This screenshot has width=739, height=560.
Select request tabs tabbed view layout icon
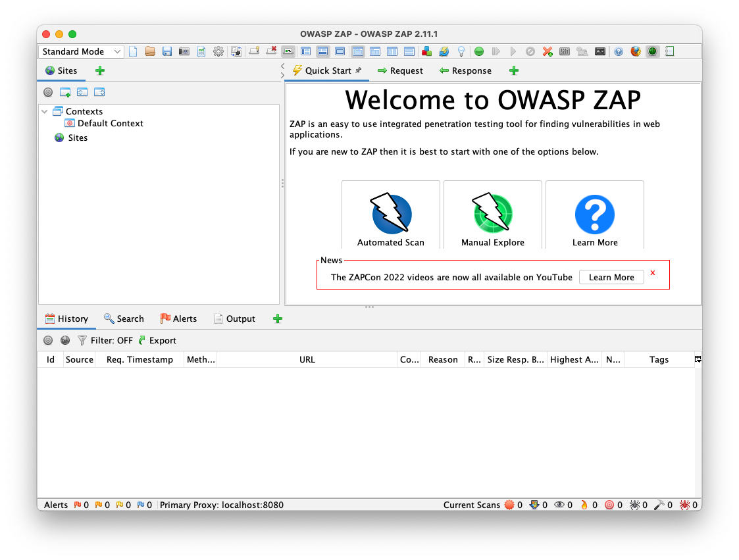pyautogui.click(x=358, y=51)
